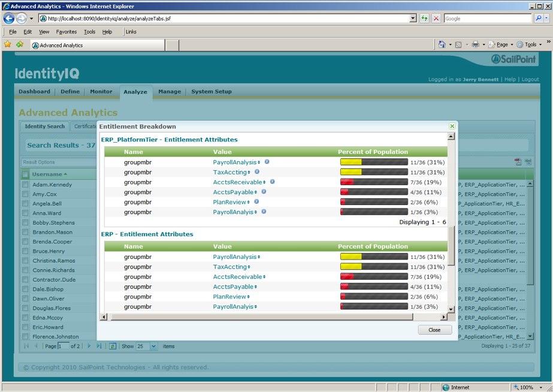Click the search magnifier icon
The width and height of the screenshot is (553, 392).
538,19
